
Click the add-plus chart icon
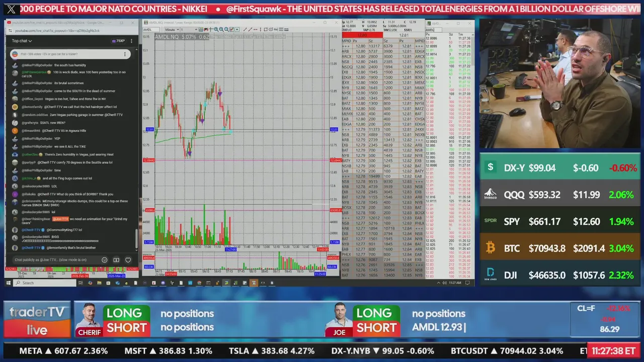[x=237, y=30]
